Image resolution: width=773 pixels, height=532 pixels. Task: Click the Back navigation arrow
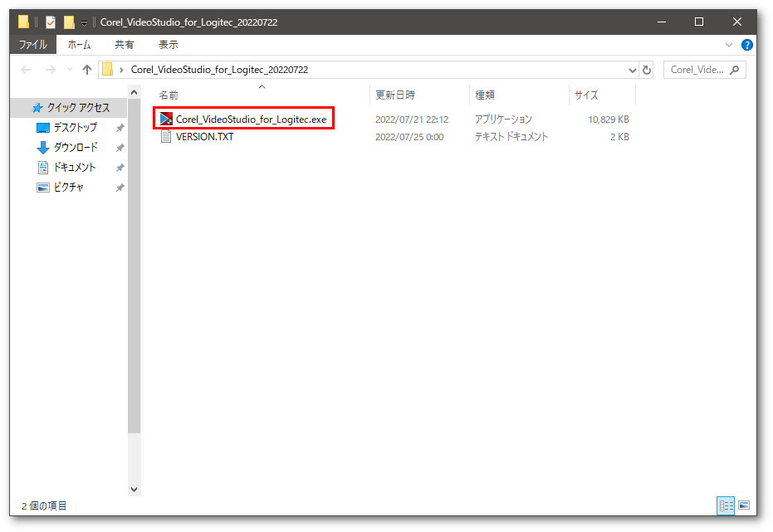pyautogui.click(x=26, y=70)
